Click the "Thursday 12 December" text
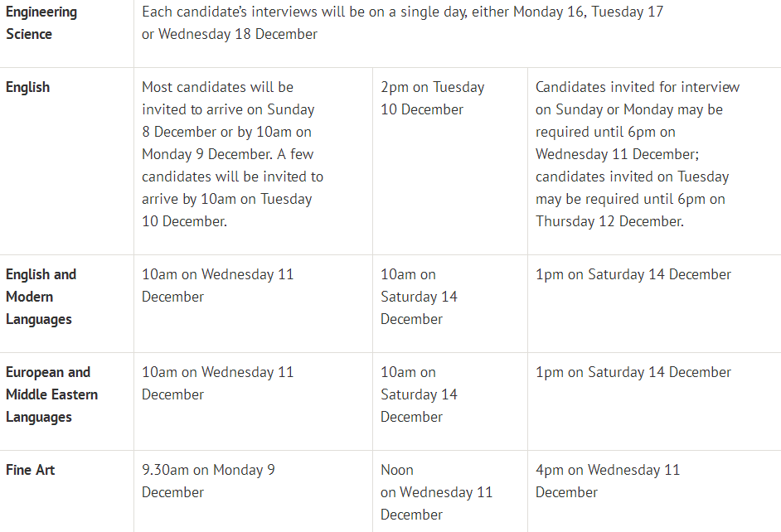This screenshot has width=781, height=532. 609,221
